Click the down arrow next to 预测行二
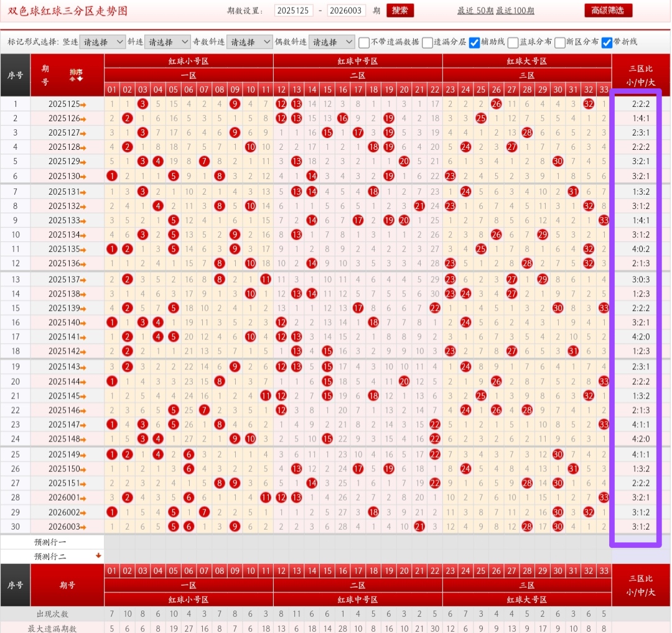Screen dimensions: 672x633 coord(98,555)
